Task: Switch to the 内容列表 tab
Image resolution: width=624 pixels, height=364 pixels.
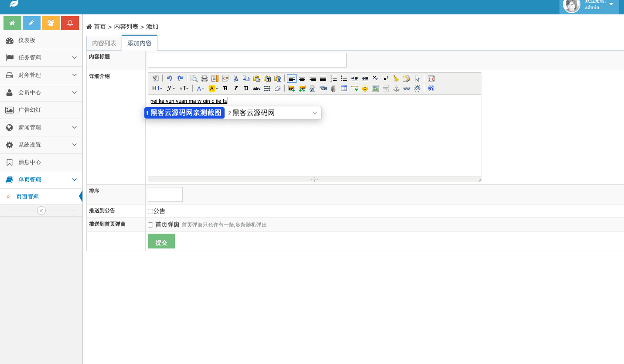Action: [104, 43]
